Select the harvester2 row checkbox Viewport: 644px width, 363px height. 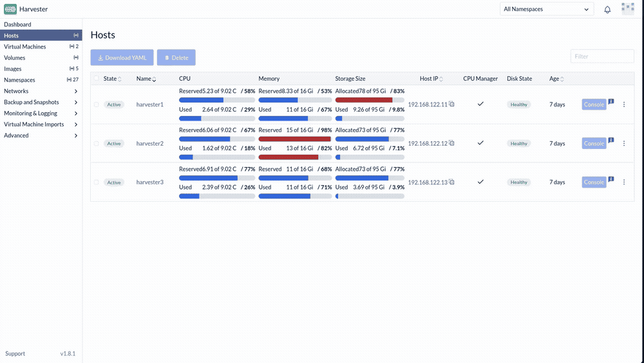[x=96, y=144]
